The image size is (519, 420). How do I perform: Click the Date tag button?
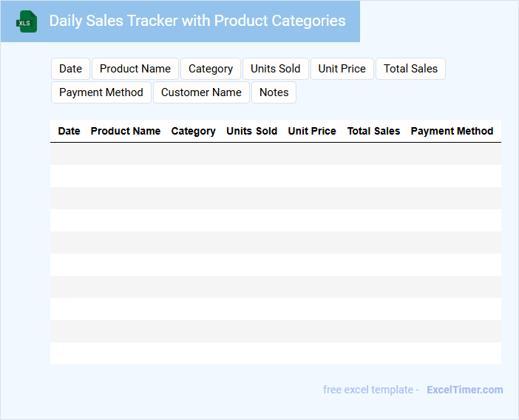(70, 69)
